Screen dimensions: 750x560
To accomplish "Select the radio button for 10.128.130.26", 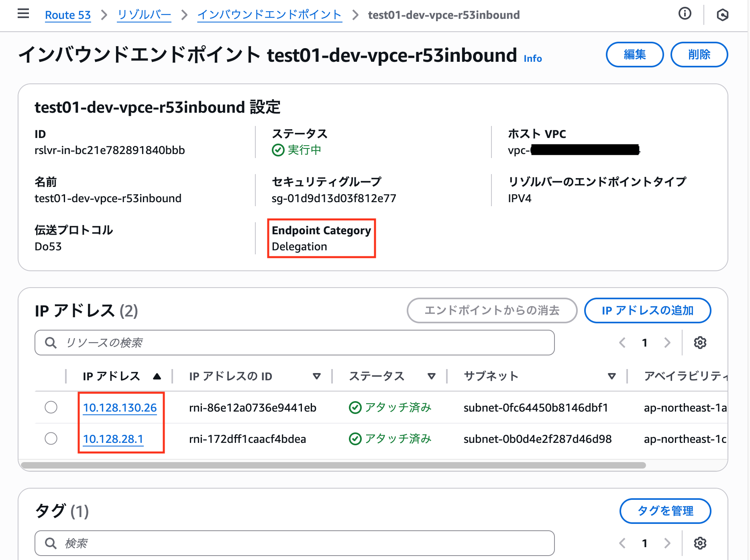I will click(51, 407).
